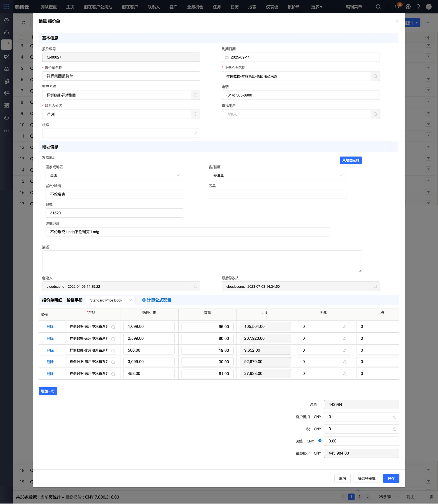Viewport: 438px width, 504px height.
Task: Click the 计算公式配置 gear icon
Action: [x=144, y=300]
